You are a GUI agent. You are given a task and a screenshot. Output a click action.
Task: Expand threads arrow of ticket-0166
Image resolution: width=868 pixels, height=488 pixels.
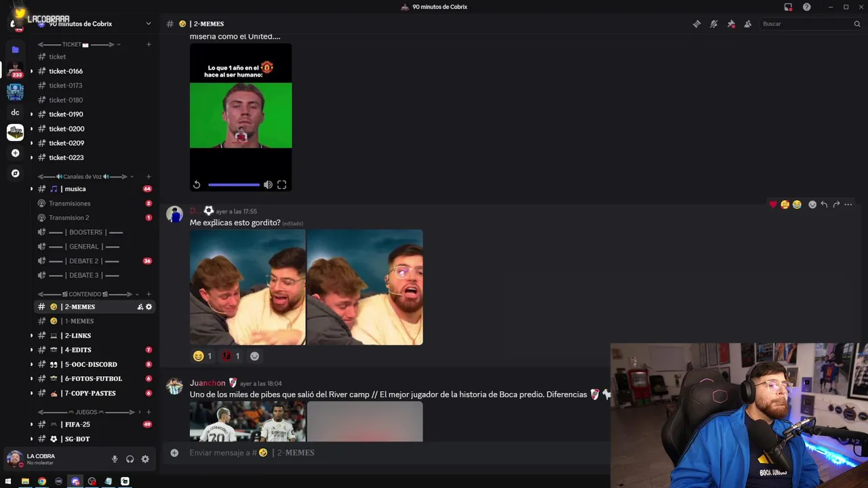31,71
